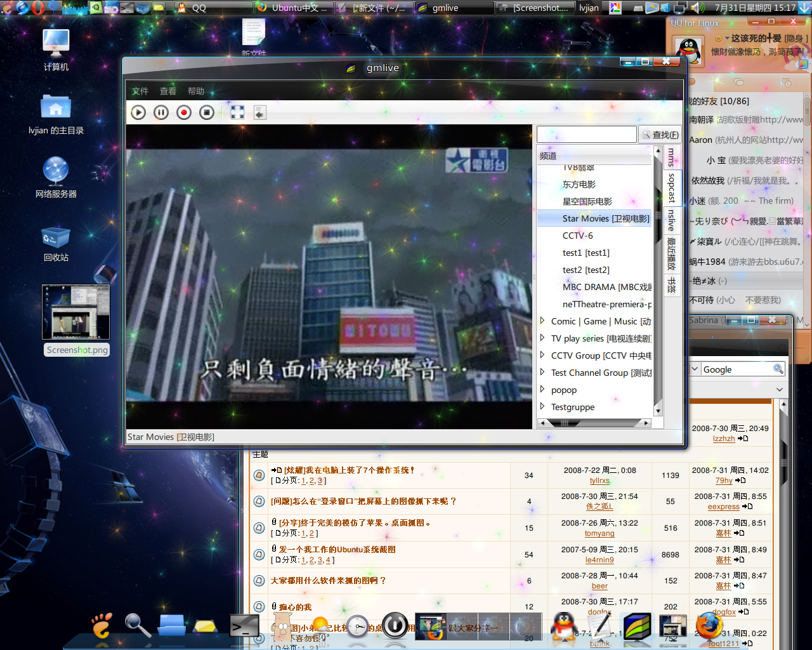Image resolution: width=812 pixels, height=650 pixels.
Task: Open the forum thread 大家都用什么软件来抓的图啊？
Action: point(328,580)
